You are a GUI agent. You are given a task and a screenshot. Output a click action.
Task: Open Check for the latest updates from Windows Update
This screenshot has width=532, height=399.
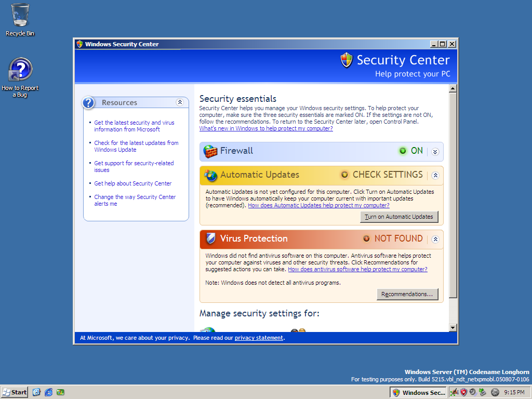(136, 146)
